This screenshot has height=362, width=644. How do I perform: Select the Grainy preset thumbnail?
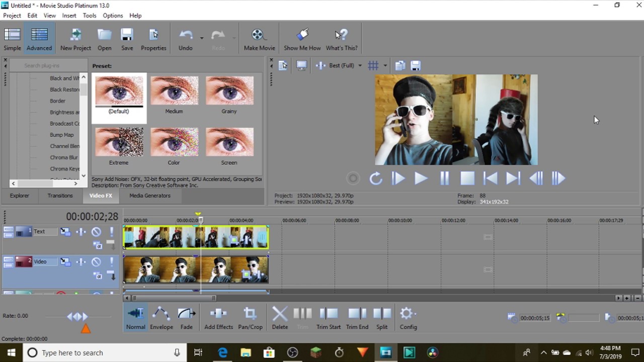pos(229,95)
